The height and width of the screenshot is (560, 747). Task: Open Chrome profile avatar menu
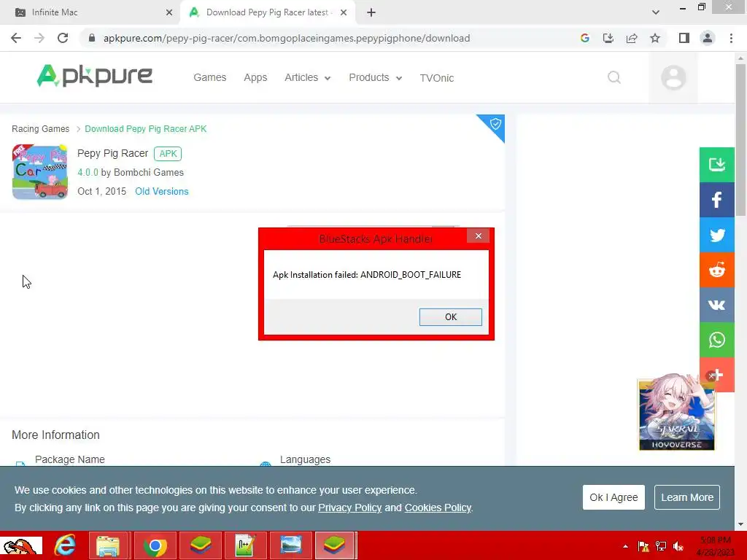pos(708,38)
